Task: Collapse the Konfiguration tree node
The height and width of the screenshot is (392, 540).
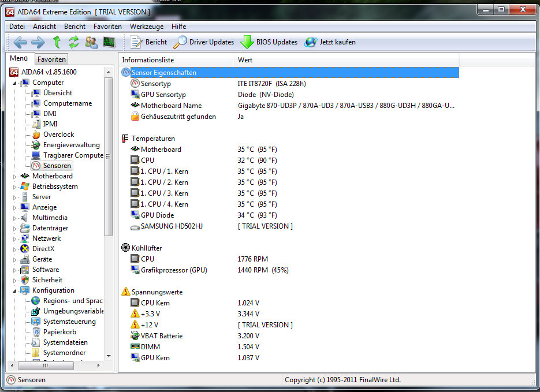Action: coord(14,291)
